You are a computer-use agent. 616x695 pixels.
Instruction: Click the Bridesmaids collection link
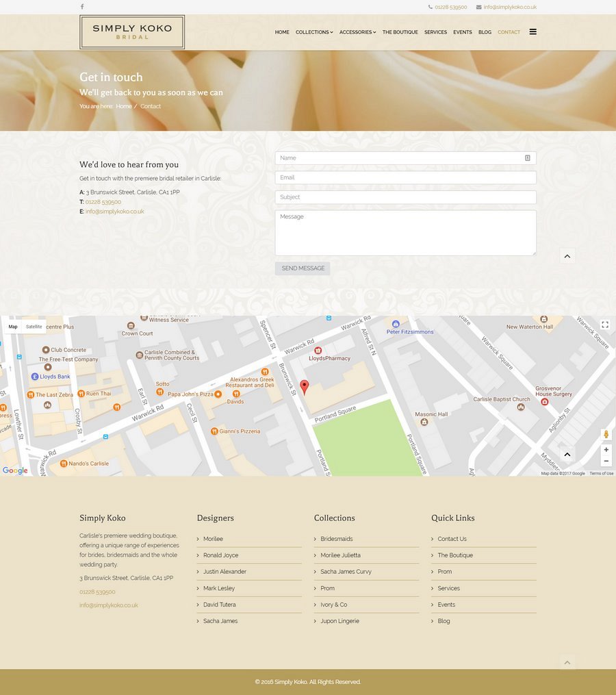coord(337,539)
